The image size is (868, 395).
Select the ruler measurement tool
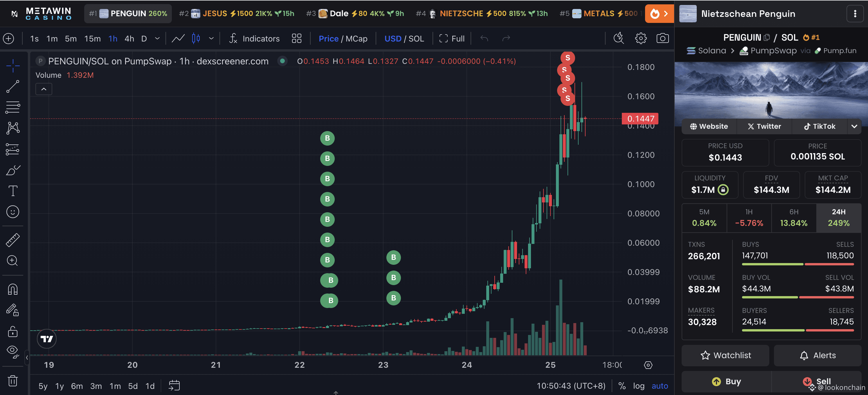[x=13, y=240]
